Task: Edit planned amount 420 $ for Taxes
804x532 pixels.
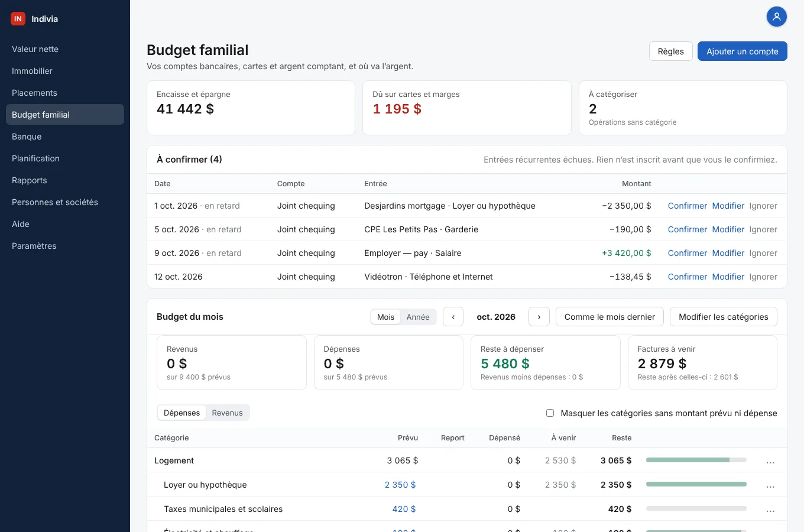Action: pyautogui.click(x=404, y=509)
